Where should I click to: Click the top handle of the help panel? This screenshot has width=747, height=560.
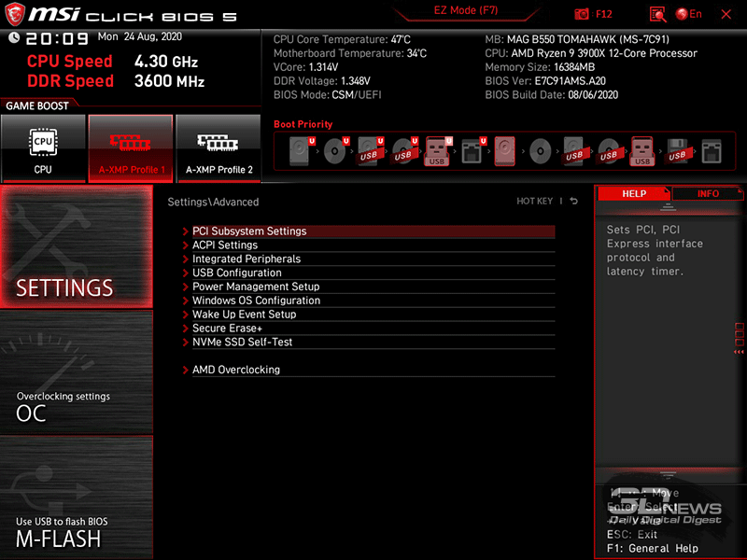[x=668, y=207]
